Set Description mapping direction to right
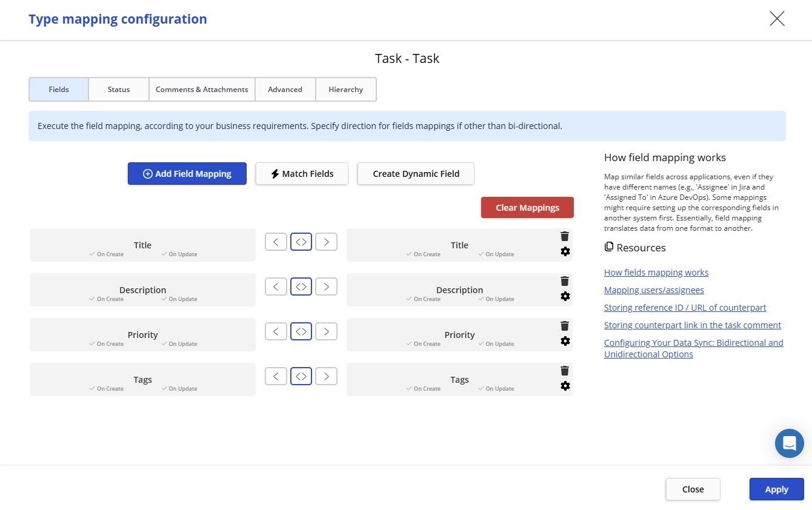This screenshot has height=510, width=812. tap(326, 286)
